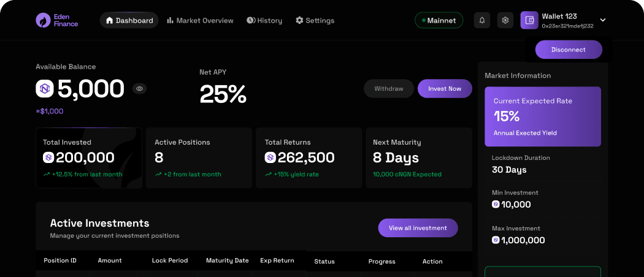The height and width of the screenshot is (277, 644).
Task: Open the Settings navigation tab
Action: tap(315, 20)
